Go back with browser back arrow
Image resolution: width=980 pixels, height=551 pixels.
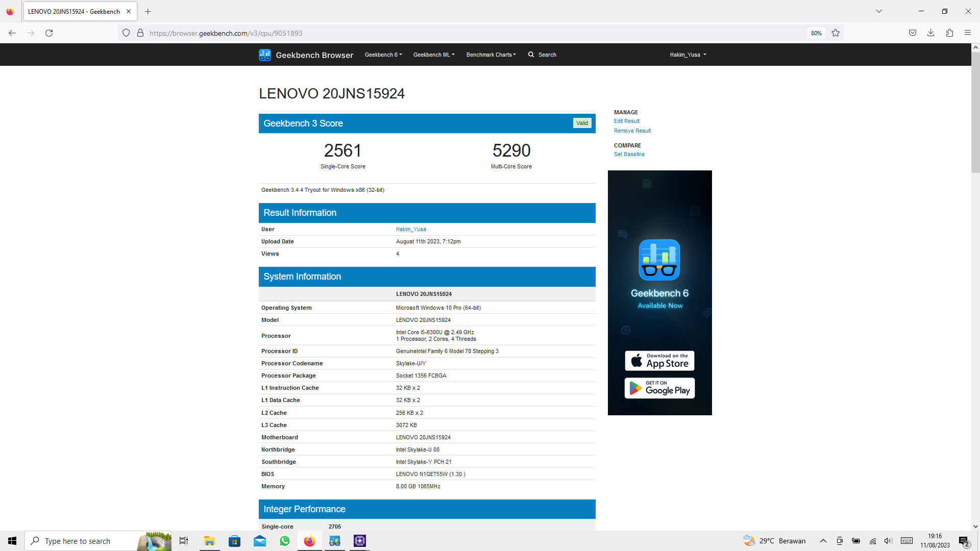[x=12, y=33]
